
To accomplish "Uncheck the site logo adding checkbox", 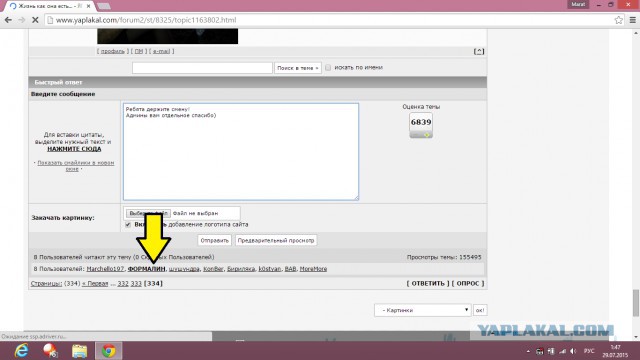I will click(128, 224).
